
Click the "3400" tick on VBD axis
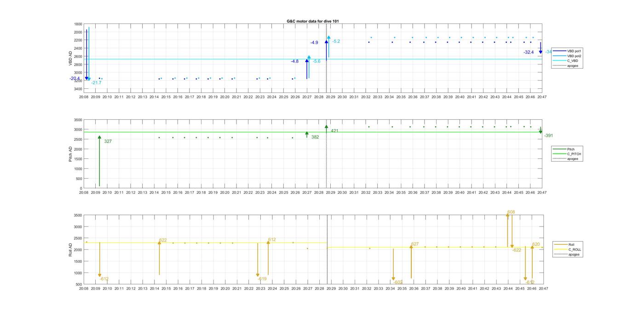[x=78, y=89]
